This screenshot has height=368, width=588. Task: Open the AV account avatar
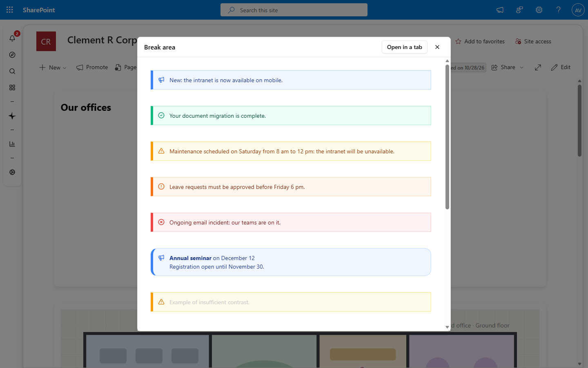(578, 10)
